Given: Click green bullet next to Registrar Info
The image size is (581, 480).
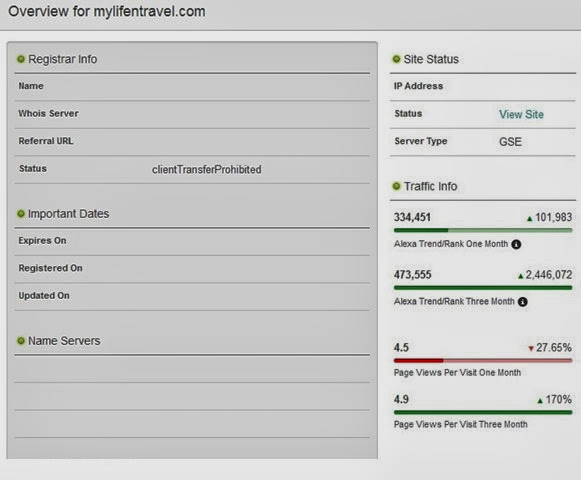Looking at the screenshot, I should [x=21, y=59].
